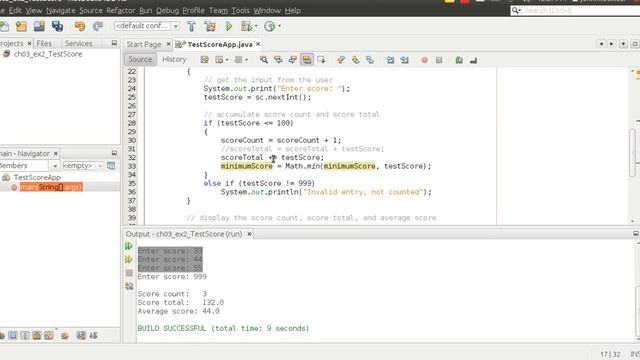Viewport: 640px width, 360px height.
Task: Click the Find Selection magnifier icon
Action: 264,60
